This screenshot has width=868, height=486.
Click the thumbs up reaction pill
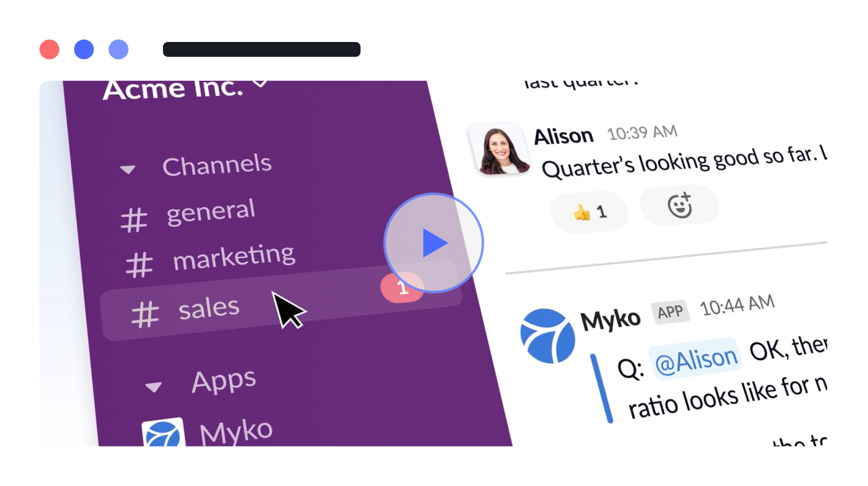click(590, 212)
